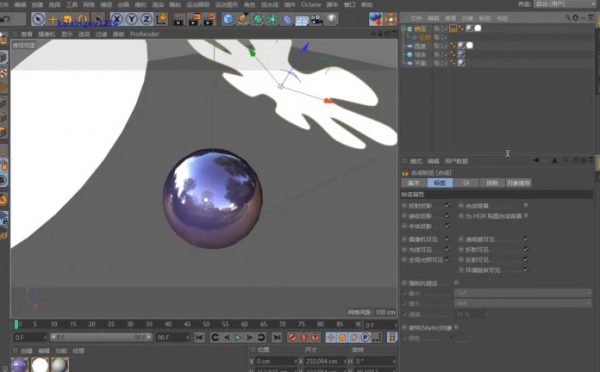Image resolution: width=600 pixels, height=372 pixels.
Task: Enable the 合成背景 (Compositing Background) checkbox
Action: tap(526, 206)
